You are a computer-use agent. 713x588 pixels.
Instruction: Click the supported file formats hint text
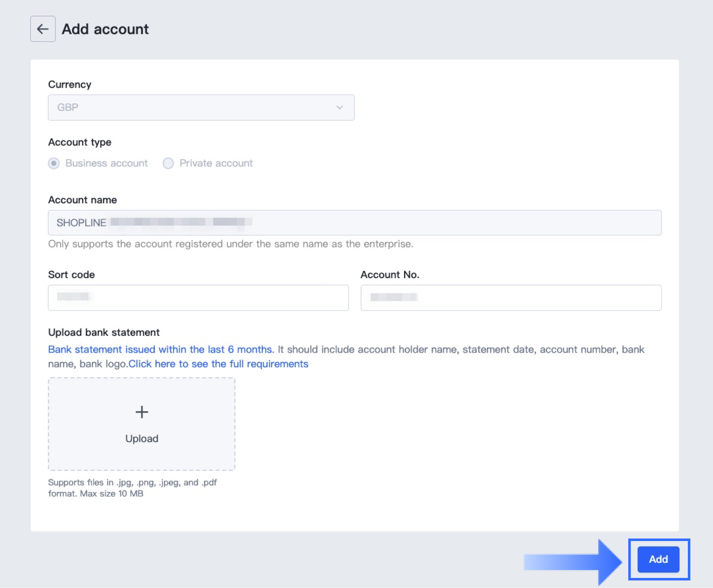pos(132,488)
